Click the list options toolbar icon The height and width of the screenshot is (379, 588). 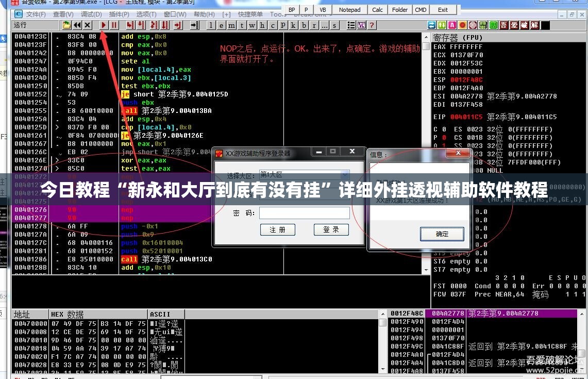tap(351, 25)
